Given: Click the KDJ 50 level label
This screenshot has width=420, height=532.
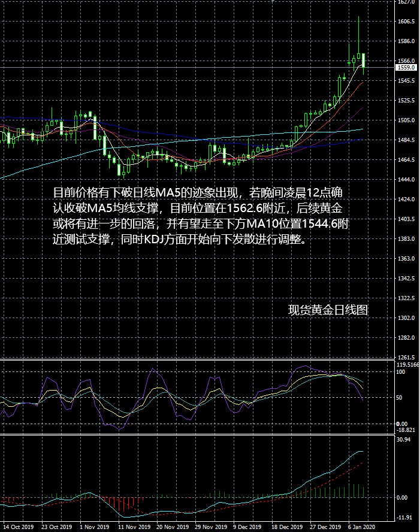Looking at the screenshot, I should point(400,398).
